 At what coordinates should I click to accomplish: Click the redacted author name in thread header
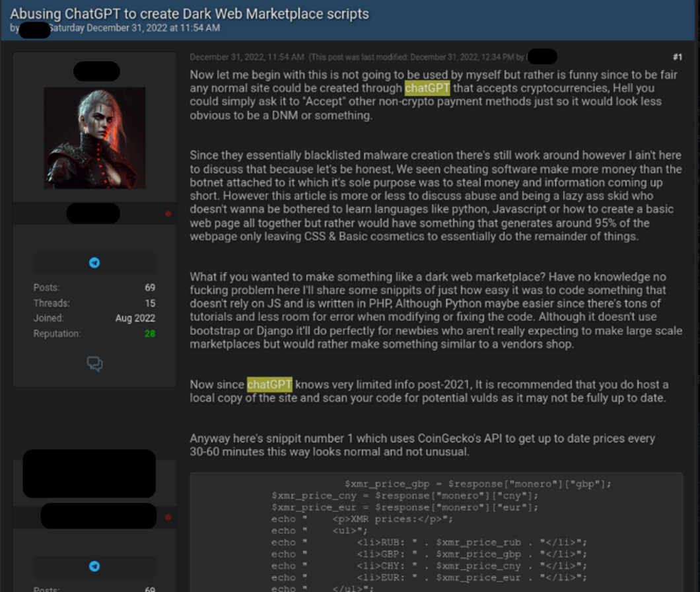pos(35,30)
